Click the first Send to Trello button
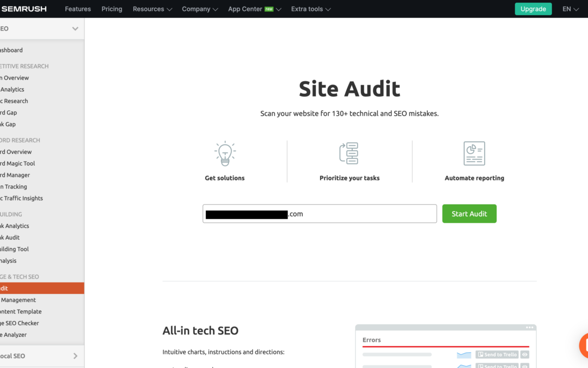Screen dimensions: 588x368 point(497,354)
